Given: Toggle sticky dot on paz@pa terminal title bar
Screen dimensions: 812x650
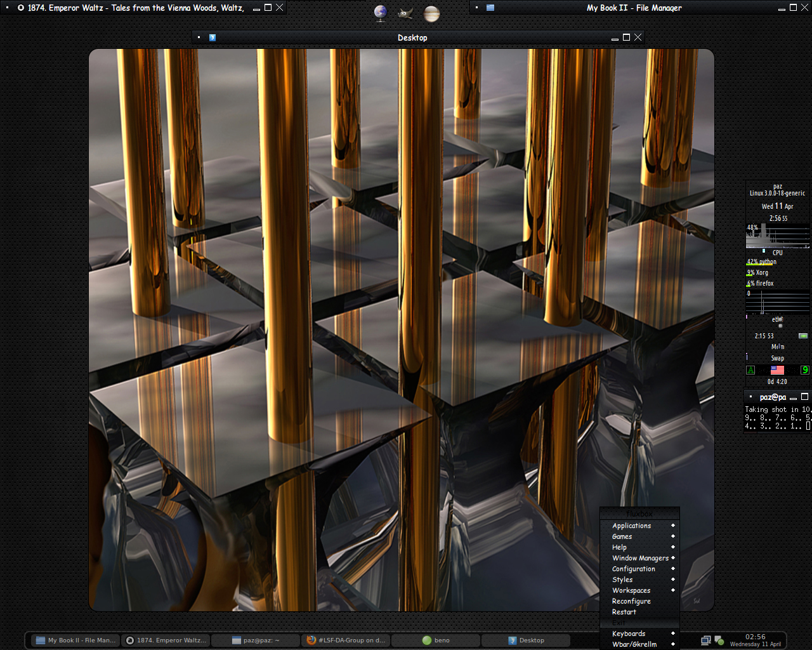Looking at the screenshot, I should point(750,397).
